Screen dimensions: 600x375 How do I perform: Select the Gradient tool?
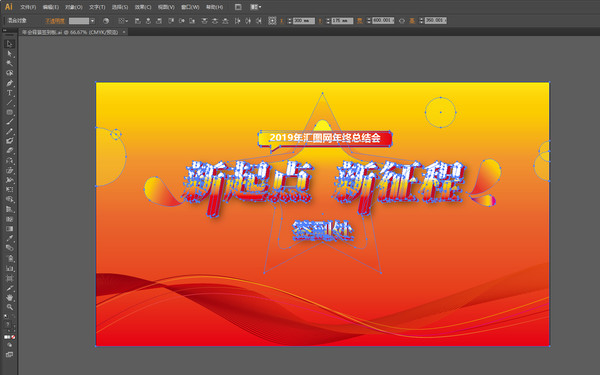tap(10, 228)
